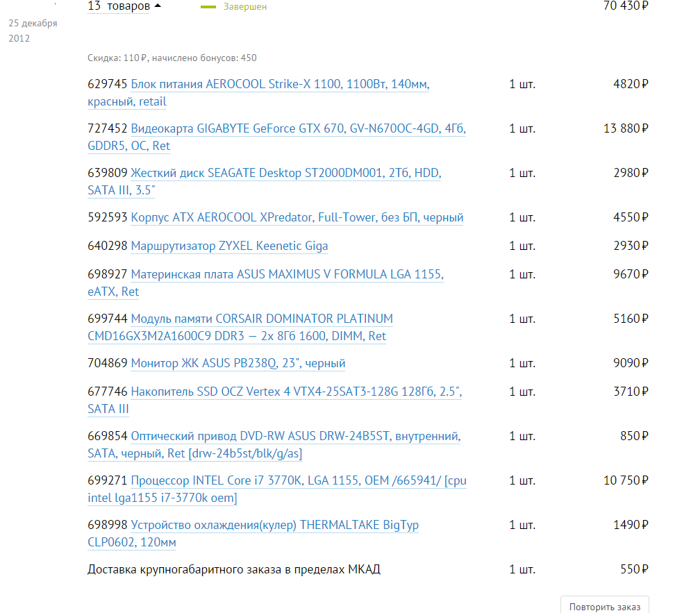Click the price 3710 ₽
Image resolution: width=700 pixels, height=613 pixels.
(631, 392)
